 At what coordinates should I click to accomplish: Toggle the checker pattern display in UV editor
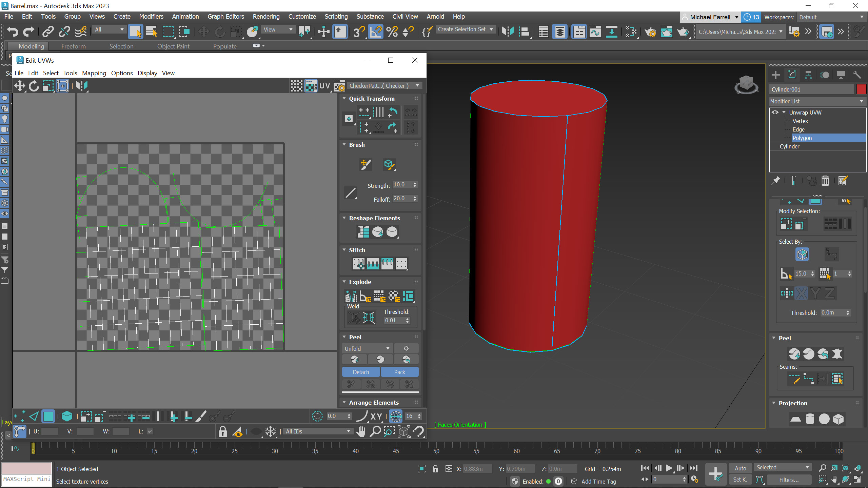(x=297, y=85)
